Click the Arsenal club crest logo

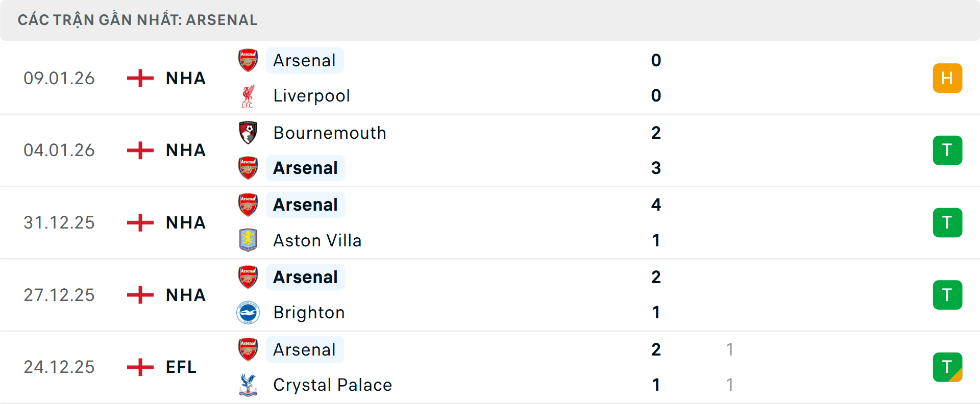[x=248, y=60]
